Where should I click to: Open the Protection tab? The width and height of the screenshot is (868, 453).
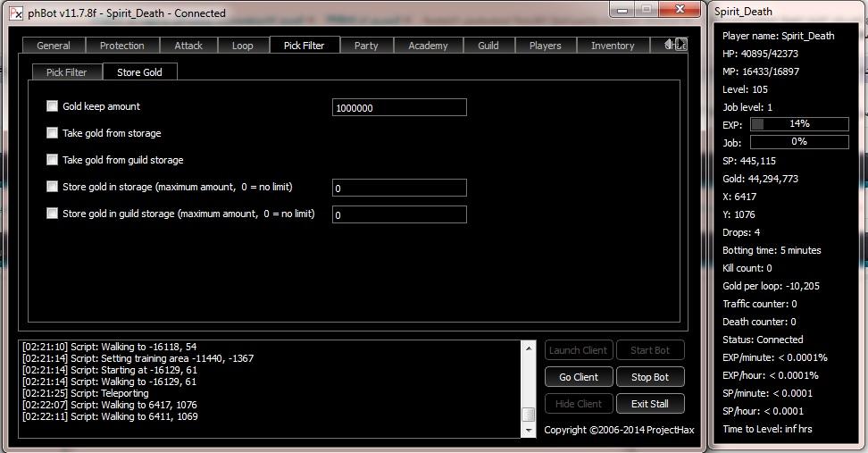click(121, 46)
